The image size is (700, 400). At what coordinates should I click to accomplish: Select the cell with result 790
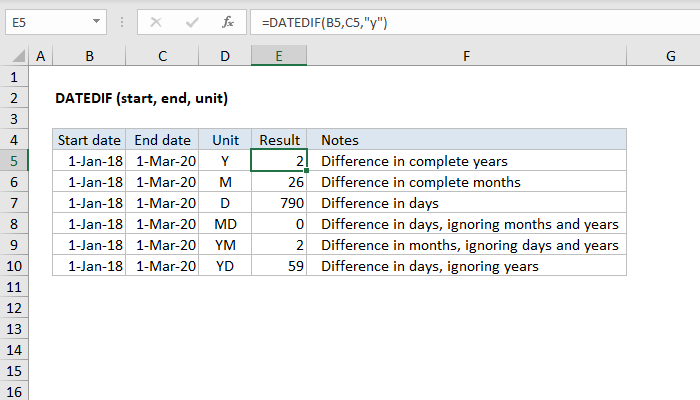tap(278, 203)
